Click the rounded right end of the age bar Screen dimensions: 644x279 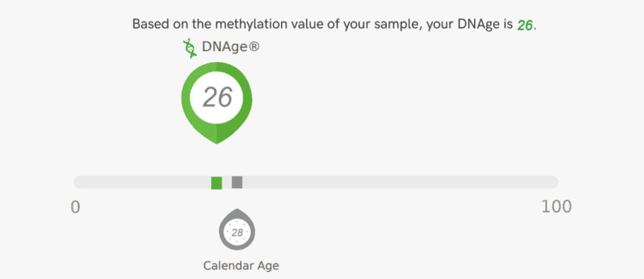tap(553, 183)
